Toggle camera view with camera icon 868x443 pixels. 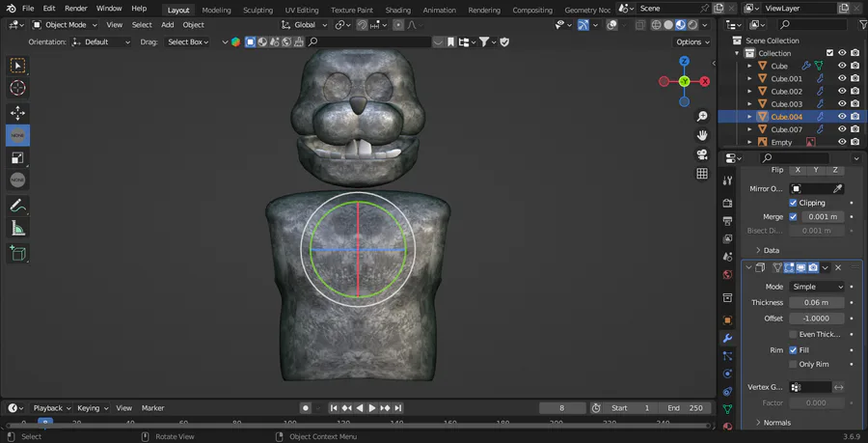[x=702, y=154]
